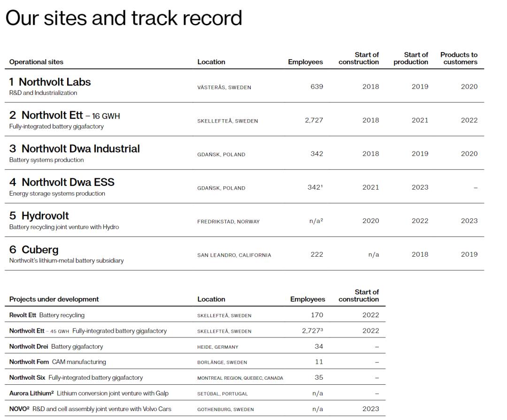Screen dimensions: 507x420
Task: Click the "170" employees value for Revolt Ett
Action: tap(317, 315)
